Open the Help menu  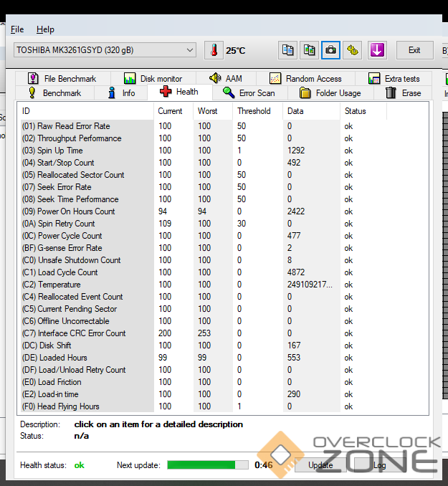coord(45,29)
